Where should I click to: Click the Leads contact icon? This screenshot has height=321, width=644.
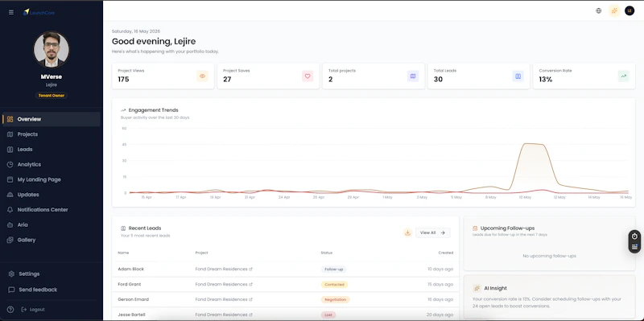[x=10, y=150]
